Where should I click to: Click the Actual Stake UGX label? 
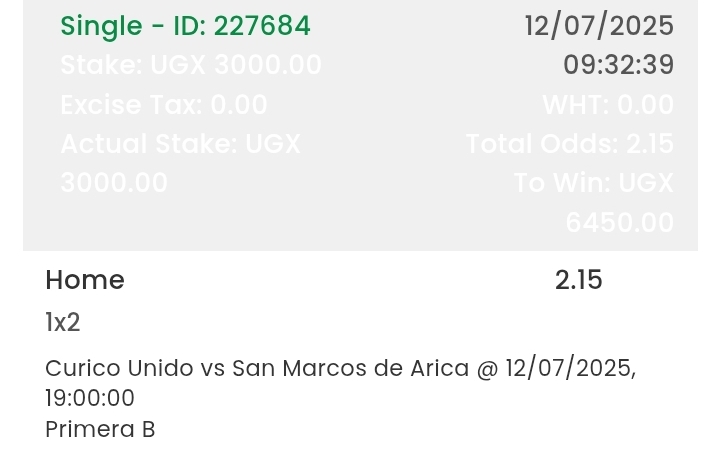click(x=180, y=144)
